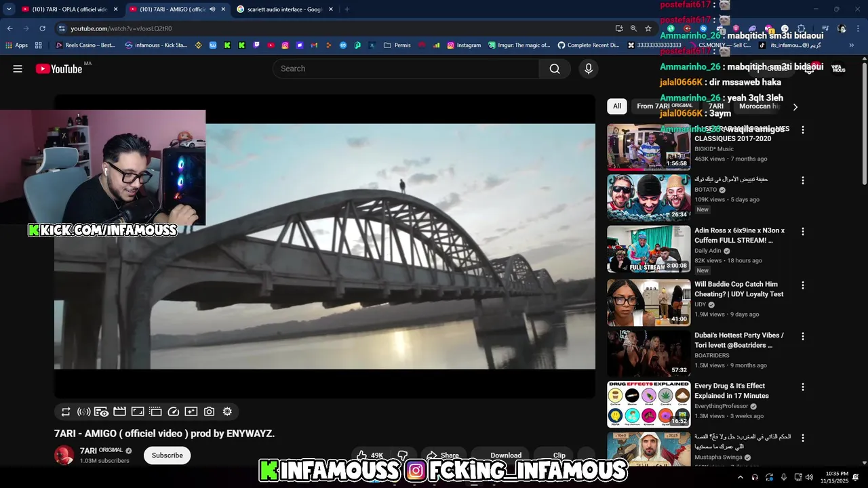This screenshot has width=868, height=488.
Task: Open infamouss Kick bookmark
Action: (156, 45)
